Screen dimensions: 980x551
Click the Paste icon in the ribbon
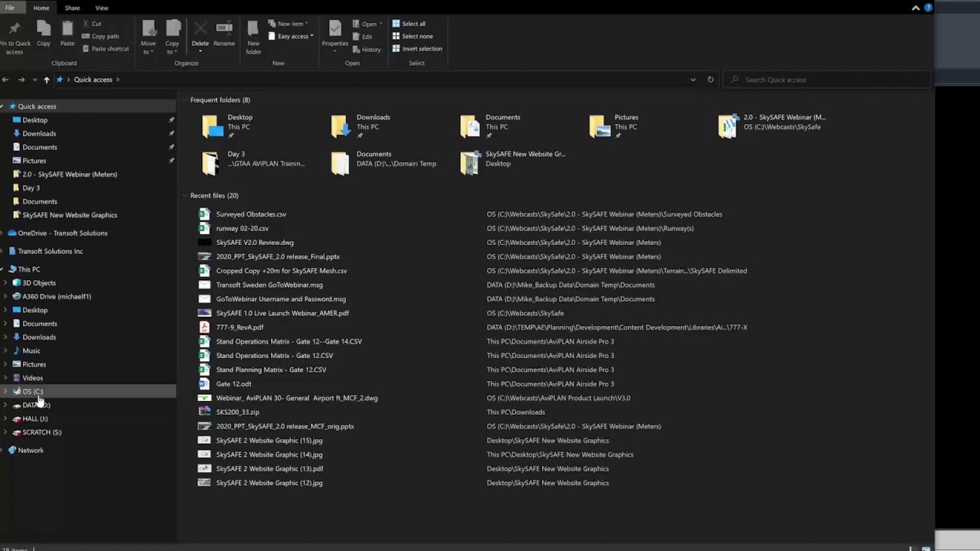click(x=67, y=34)
